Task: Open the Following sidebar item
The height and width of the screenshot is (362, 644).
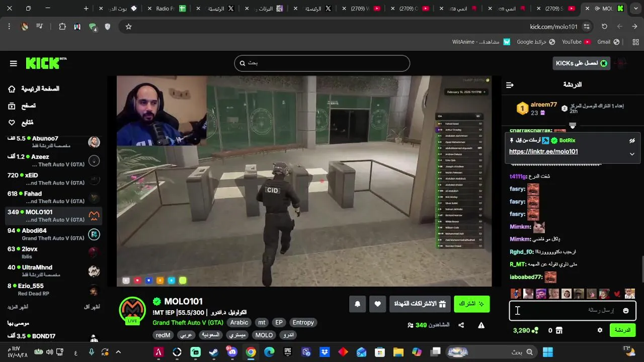Action: [21, 123]
